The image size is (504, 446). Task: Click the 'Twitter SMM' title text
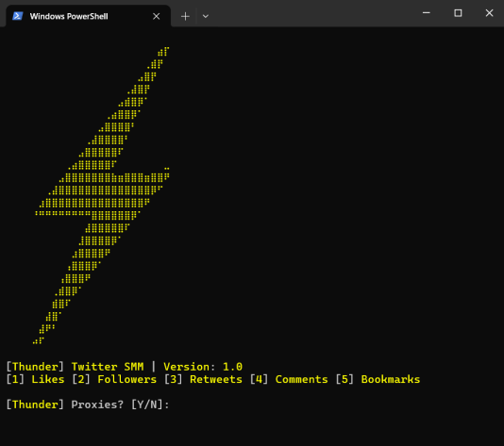click(x=108, y=367)
